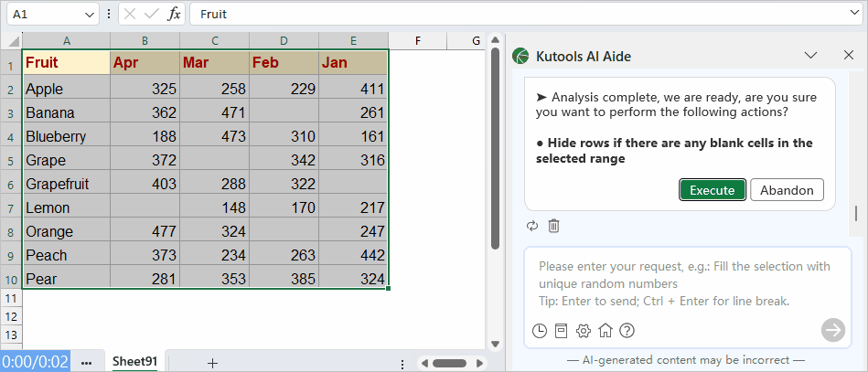Viewport: 868px width, 372px height.
Task: Click the home icon in AI Aide
Action: 605,330
